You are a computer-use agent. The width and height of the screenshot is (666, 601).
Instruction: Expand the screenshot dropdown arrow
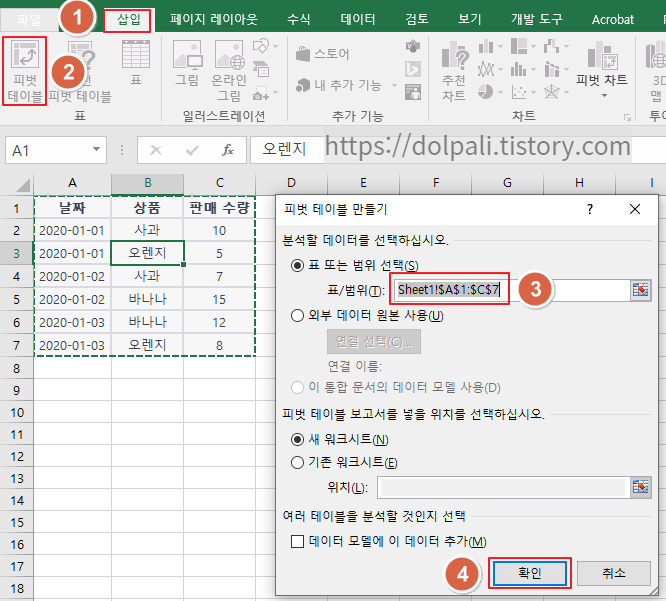[275, 93]
